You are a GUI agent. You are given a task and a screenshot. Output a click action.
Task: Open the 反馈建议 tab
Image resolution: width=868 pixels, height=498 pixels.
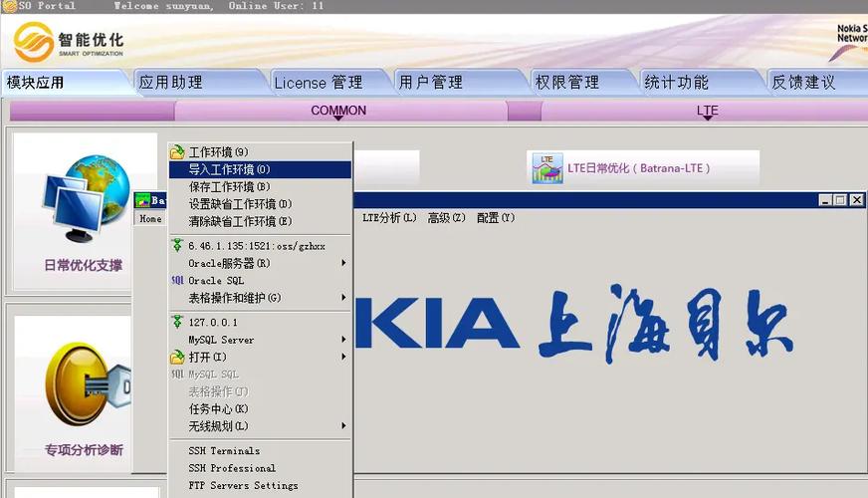pyautogui.click(x=817, y=83)
